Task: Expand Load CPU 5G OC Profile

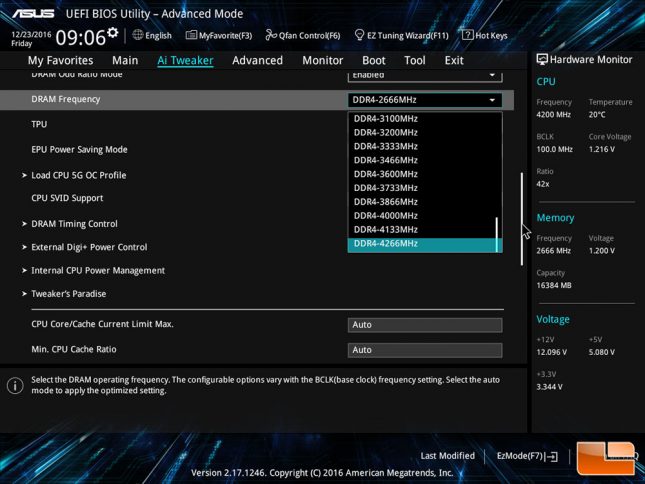Action: tap(79, 175)
